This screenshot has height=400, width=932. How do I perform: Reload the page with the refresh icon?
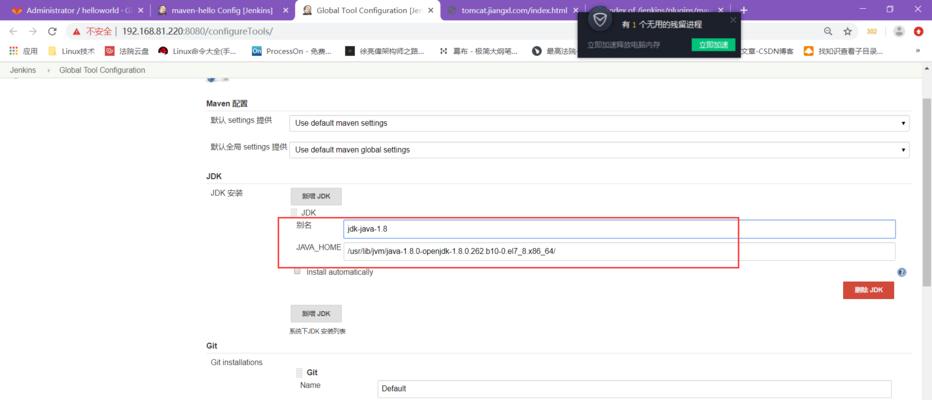click(52, 32)
